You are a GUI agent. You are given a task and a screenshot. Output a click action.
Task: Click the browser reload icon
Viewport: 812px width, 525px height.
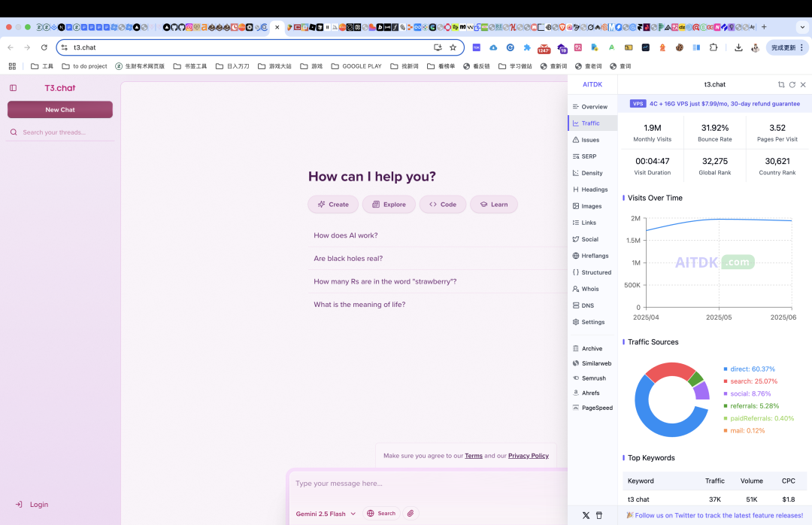[44, 47]
